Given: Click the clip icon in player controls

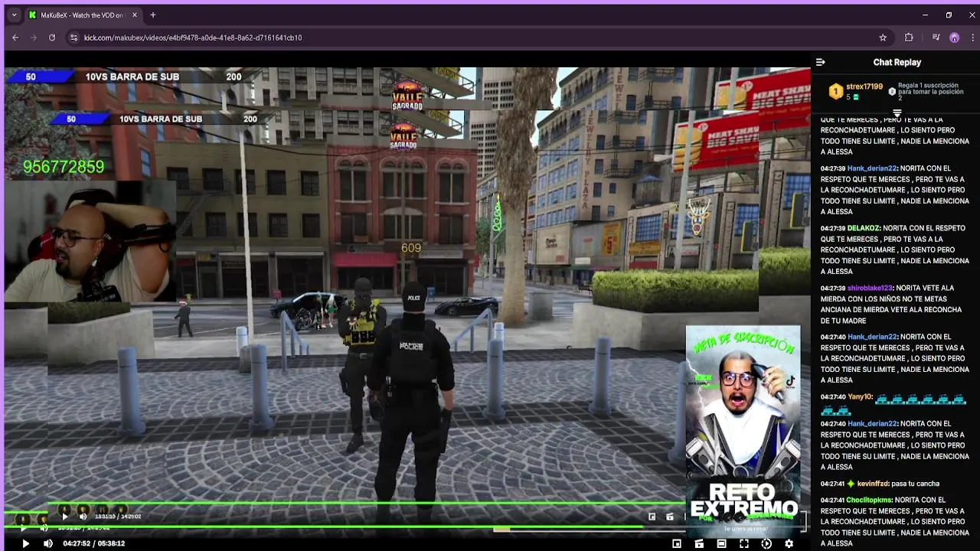Looking at the screenshot, I should point(699,543).
